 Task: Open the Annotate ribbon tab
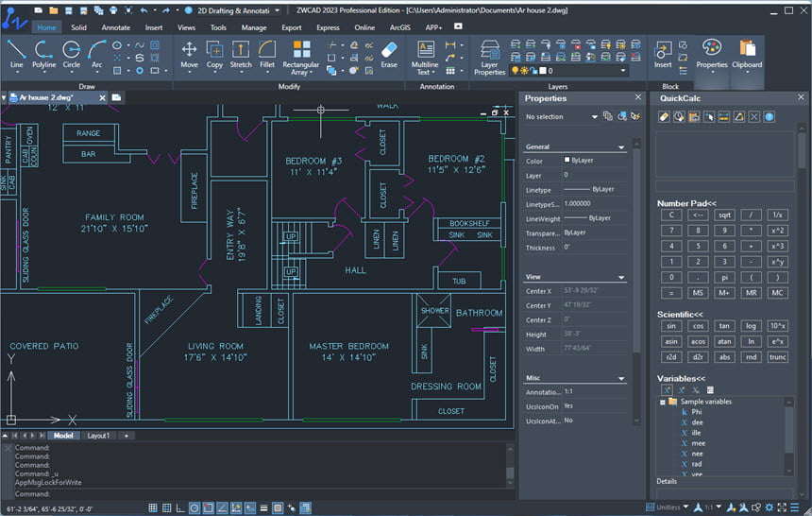[116, 27]
